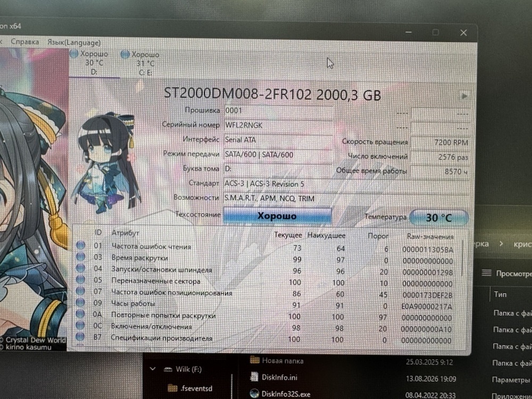The height and width of the screenshot is (399, 532).
Task: Click the total hours value 8570 ч
Action: (440, 172)
